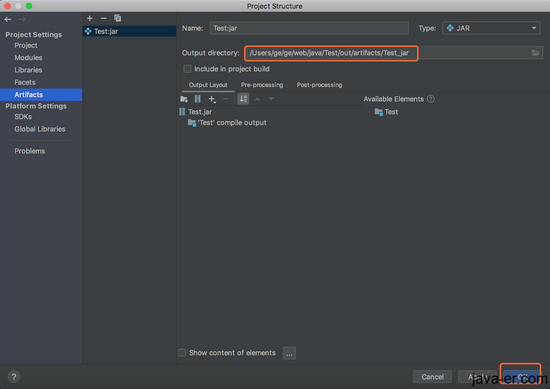Screen dimensions: 550x389
Task: Open the Type JAR dropdown
Action: click(491, 28)
